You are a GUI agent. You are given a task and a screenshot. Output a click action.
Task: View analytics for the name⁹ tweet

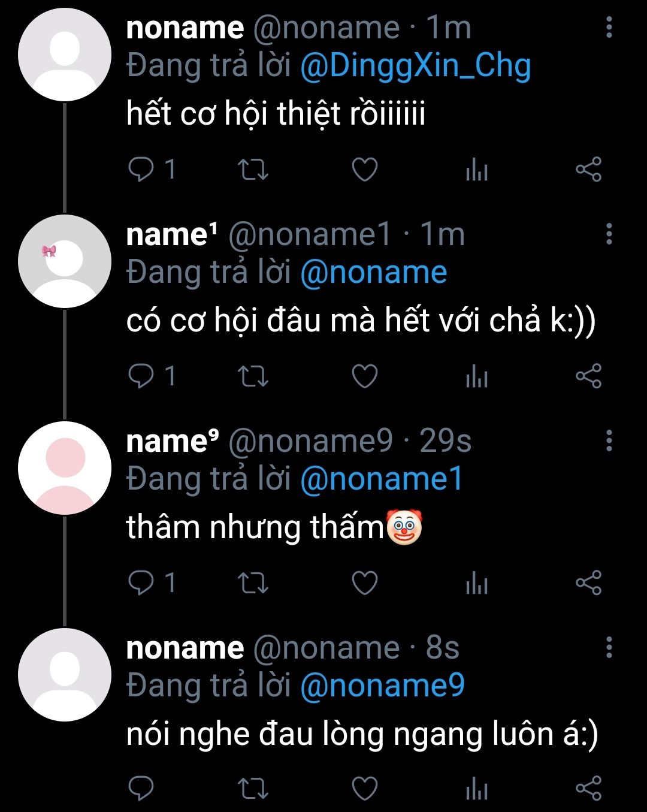point(477,584)
